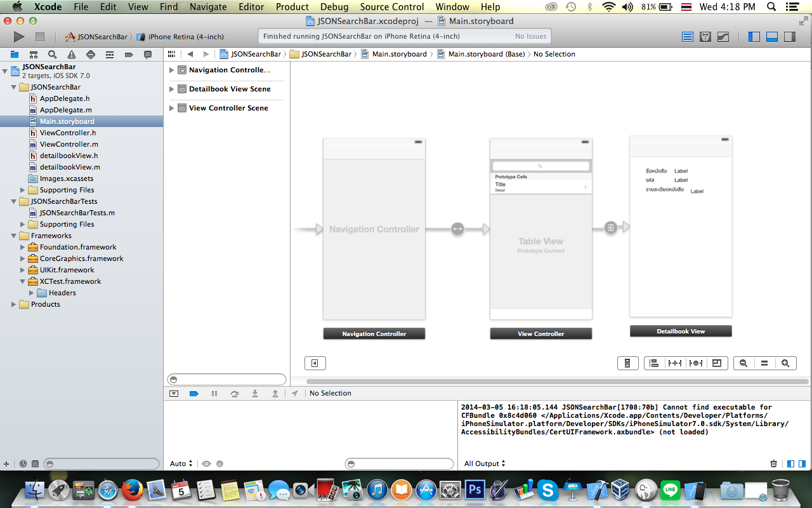
Task: Open the Debug menu
Action: [x=334, y=7]
